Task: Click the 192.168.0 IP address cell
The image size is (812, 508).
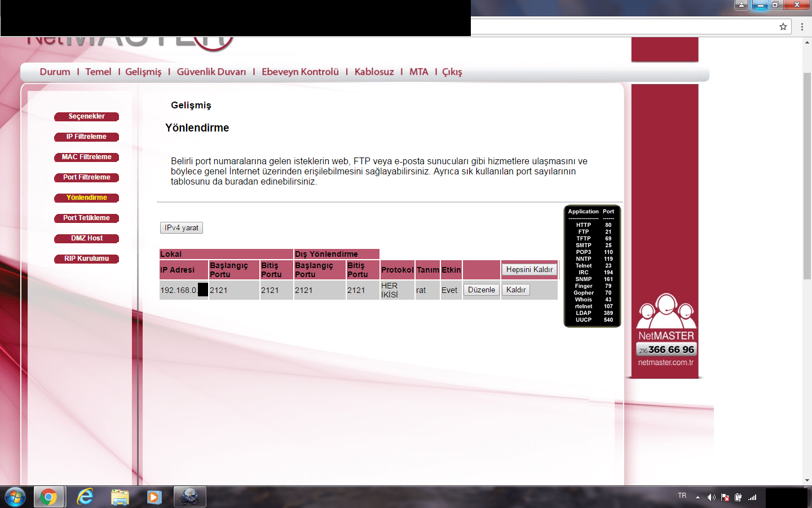Action: click(184, 290)
